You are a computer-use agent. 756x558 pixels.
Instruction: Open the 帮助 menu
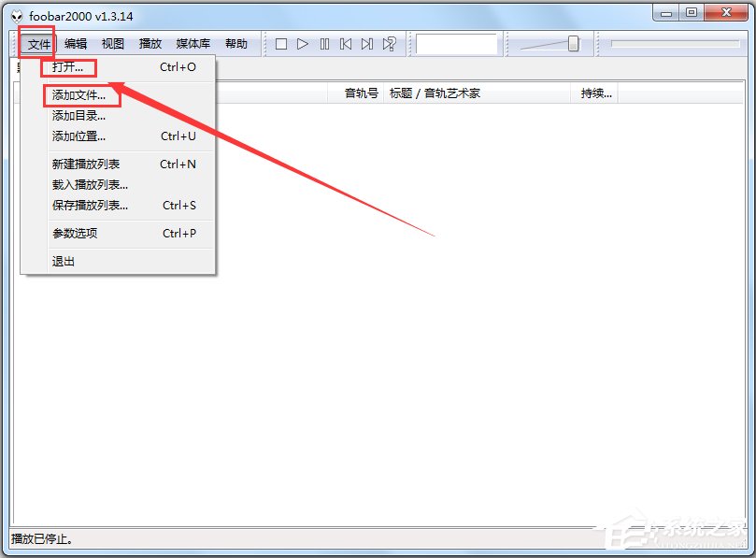pos(236,44)
